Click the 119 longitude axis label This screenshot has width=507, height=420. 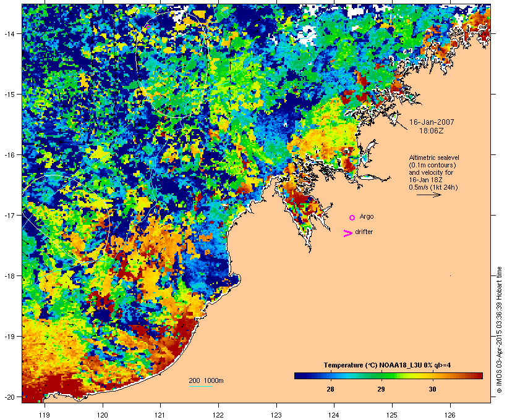pyautogui.click(x=45, y=415)
